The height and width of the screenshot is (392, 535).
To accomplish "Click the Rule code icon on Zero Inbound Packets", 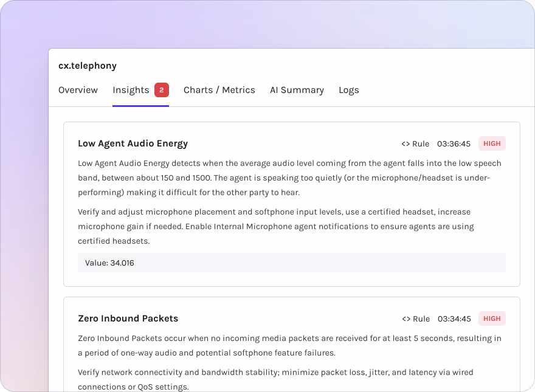I will (x=406, y=319).
